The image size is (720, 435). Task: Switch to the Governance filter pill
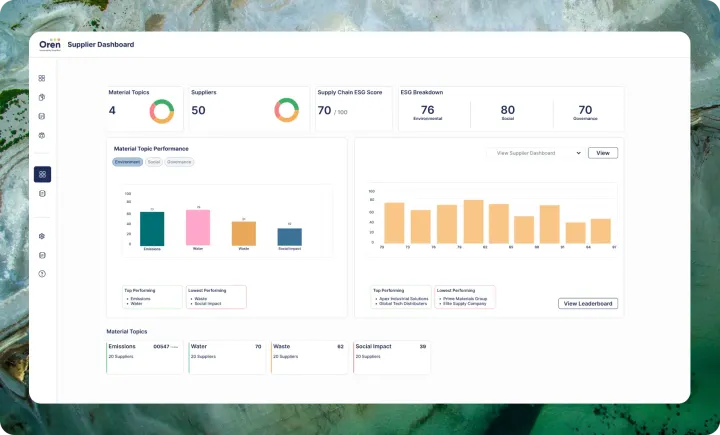tap(180, 161)
